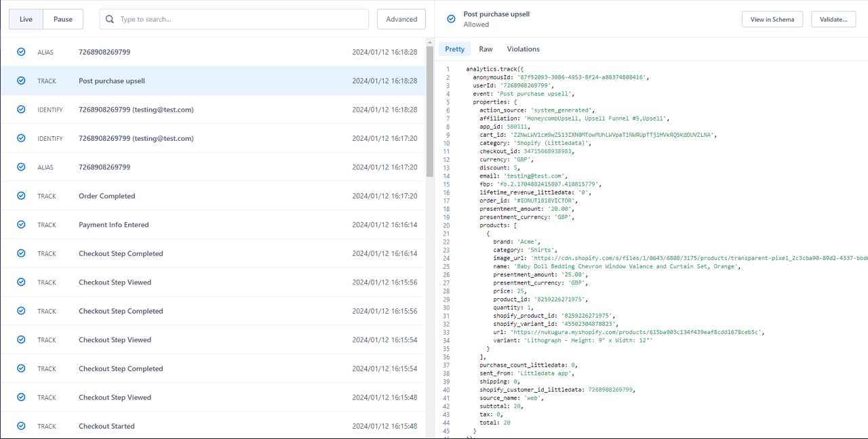Image resolution: width=868 pixels, height=439 pixels.
Task: Click the check icon on the IDENTIFY 16:18:28 row
Action: click(x=21, y=109)
